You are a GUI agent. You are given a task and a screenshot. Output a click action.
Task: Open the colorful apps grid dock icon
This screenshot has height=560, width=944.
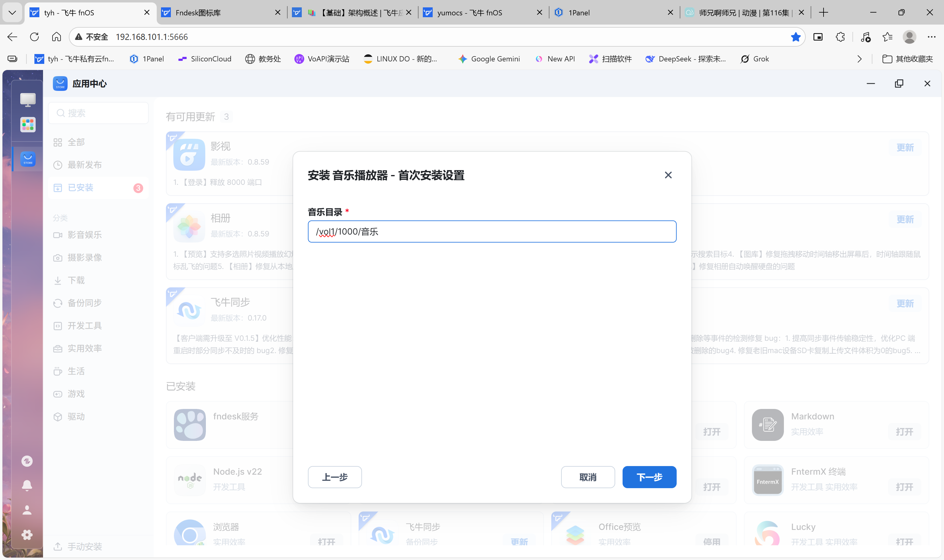(28, 125)
